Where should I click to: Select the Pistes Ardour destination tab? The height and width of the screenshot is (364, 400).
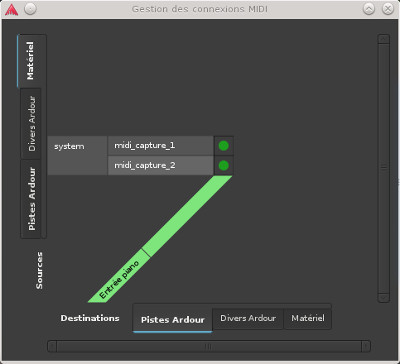click(172, 320)
